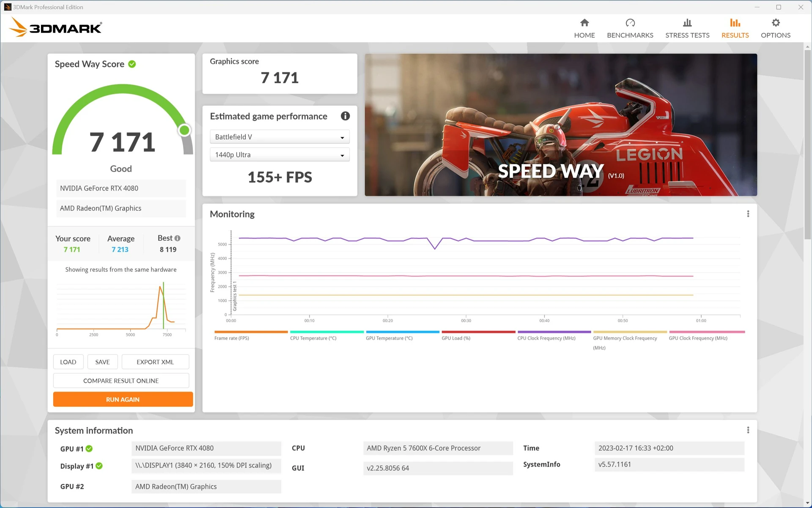Open the Battlefield V game dropdown
This screenshot has height=508, width=812.
pos(280,137)
